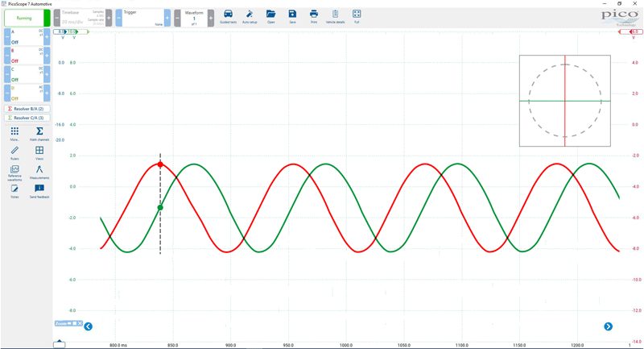Increase timebase with plus button

tap(109, 18)
